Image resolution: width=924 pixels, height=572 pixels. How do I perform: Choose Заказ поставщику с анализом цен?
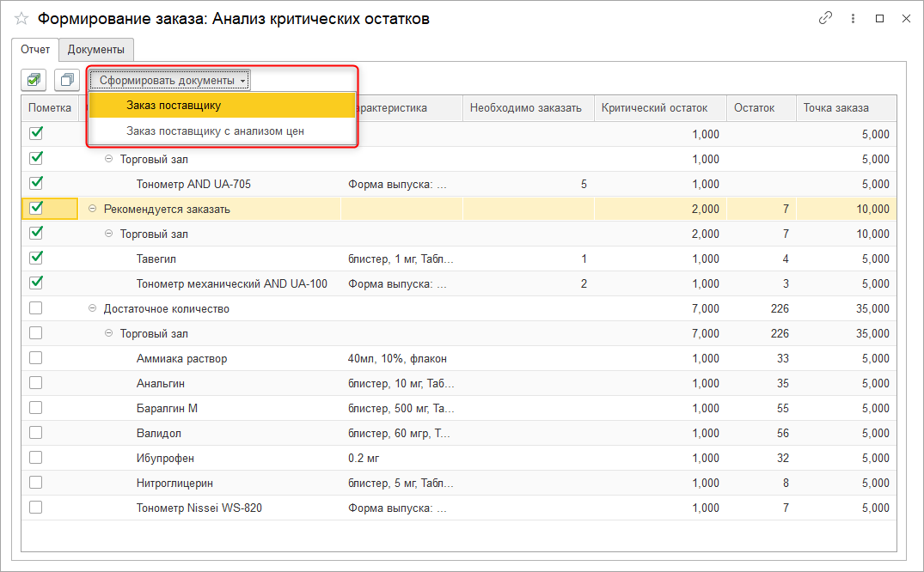tap(222, 131)
